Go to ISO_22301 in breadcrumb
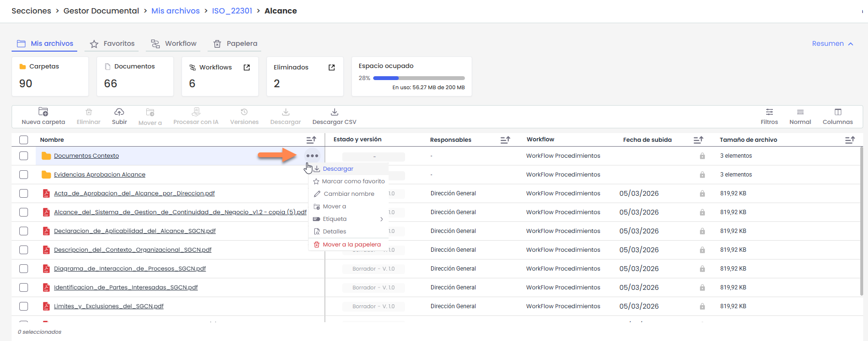 [x=232, y=11]
